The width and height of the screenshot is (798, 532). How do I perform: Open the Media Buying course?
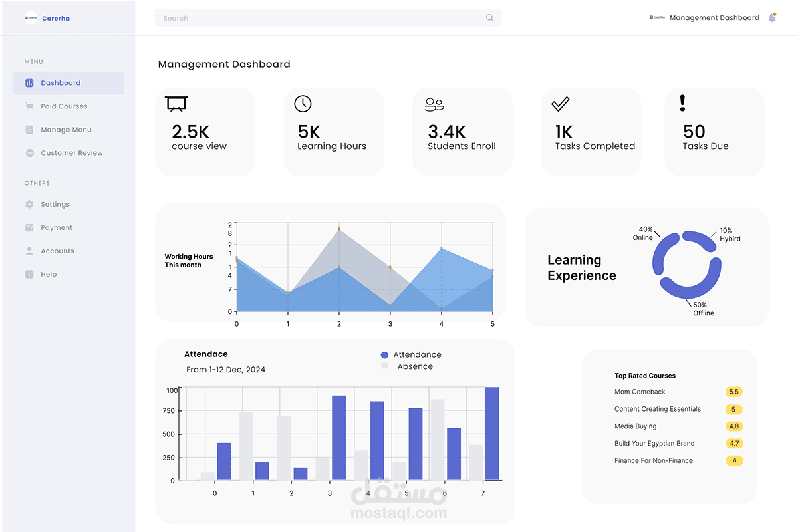pos(635,426)
